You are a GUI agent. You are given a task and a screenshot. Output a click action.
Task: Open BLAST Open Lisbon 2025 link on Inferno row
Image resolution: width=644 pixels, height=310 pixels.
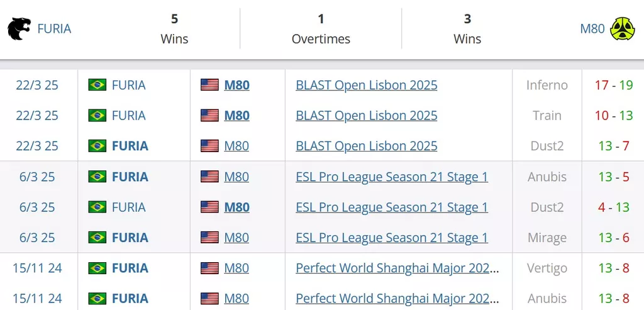[367, 85]
